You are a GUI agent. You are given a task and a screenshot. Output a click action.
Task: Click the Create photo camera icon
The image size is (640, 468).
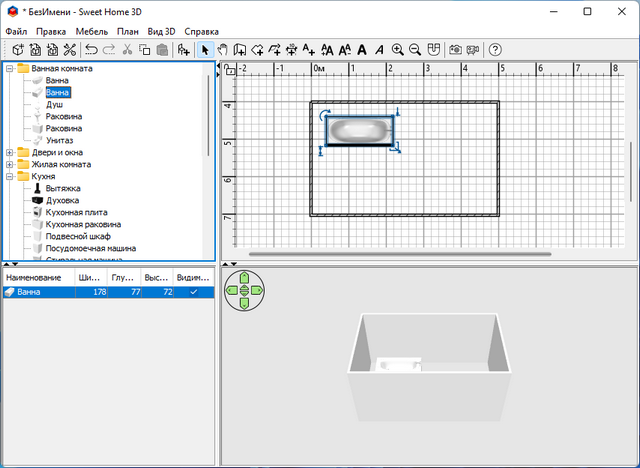tap(455, 49)
